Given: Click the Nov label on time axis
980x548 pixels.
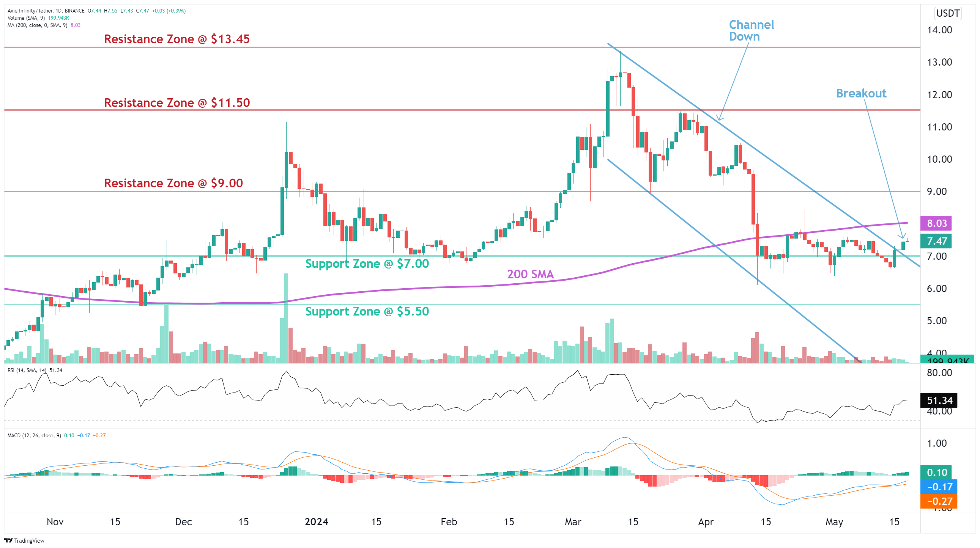Looking at the screenshot, I should tap(55, 522).
